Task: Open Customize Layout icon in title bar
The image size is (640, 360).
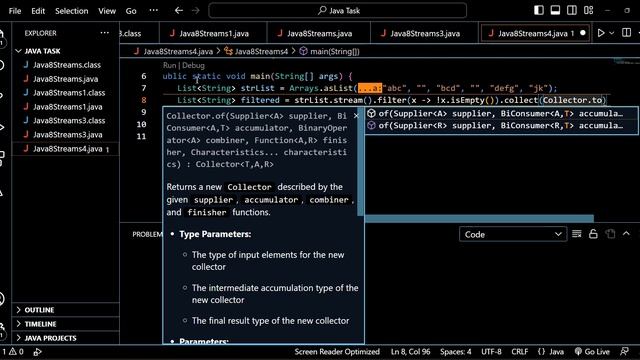Action: click(x=589, y=11)
